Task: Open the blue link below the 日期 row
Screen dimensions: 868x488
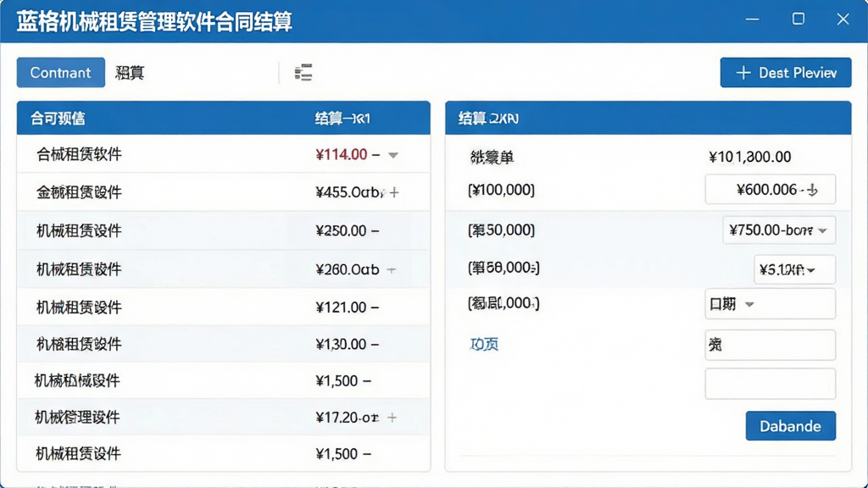Action: coord(484,344)
